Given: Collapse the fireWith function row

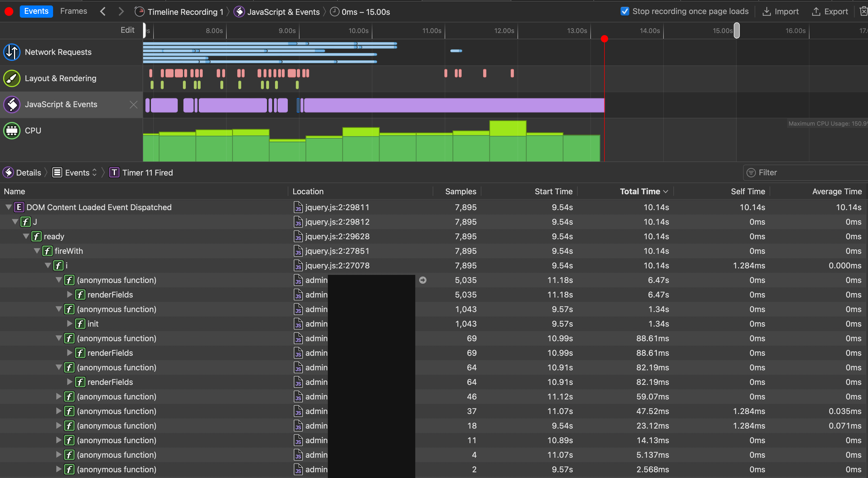Looking at the screenshot, I should (x=37, y=251).
